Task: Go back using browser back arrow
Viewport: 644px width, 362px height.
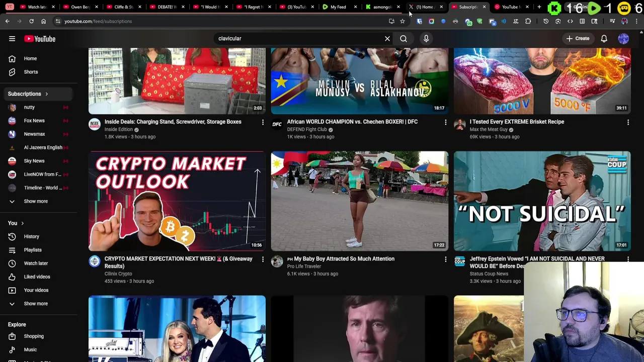Action: (x=7, y=21)
